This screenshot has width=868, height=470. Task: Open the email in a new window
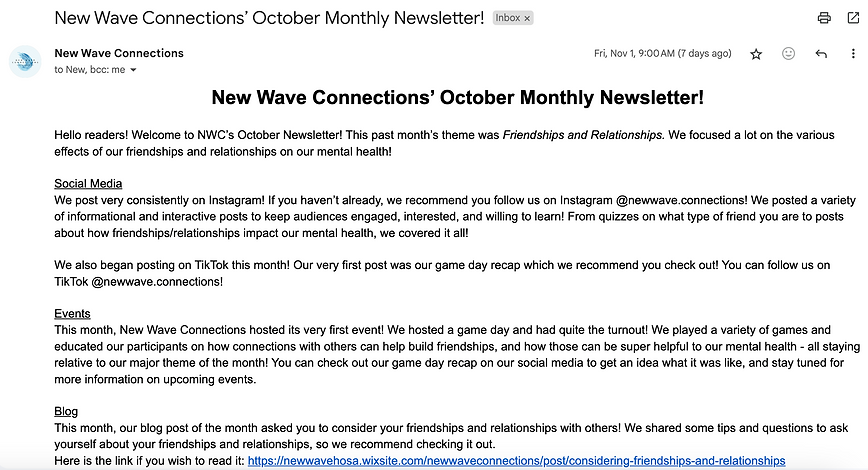[x=853, y=18]
